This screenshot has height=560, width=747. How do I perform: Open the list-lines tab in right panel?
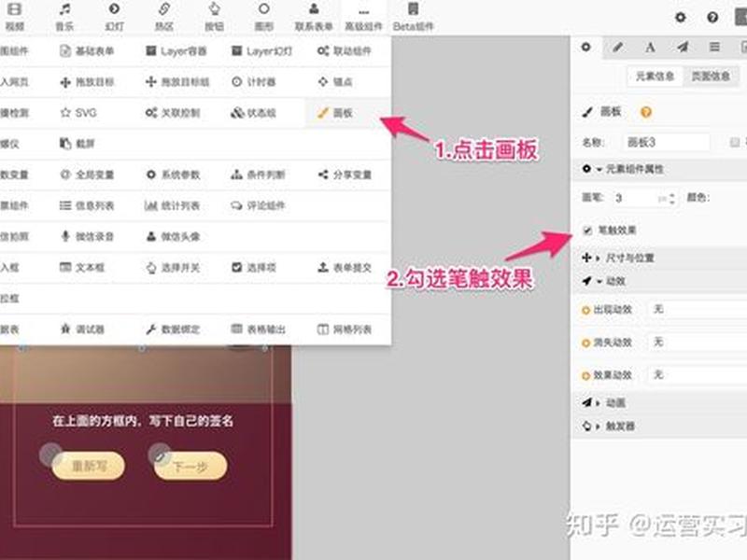[714, 48]
